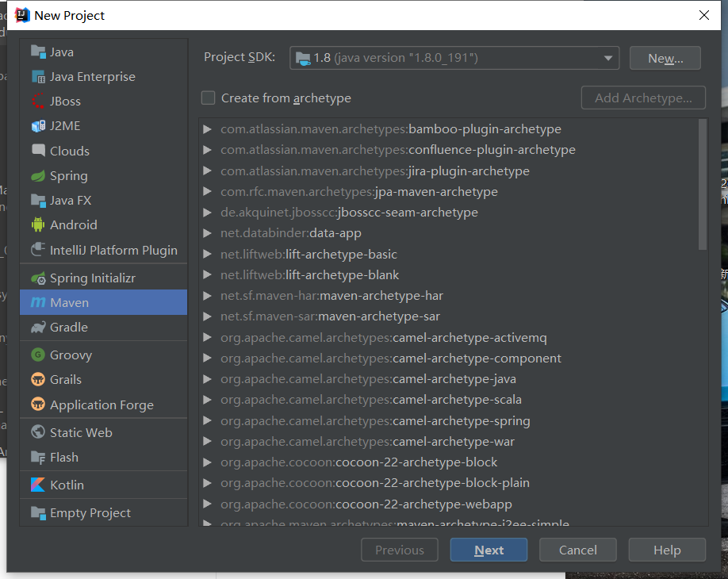The height and width of the screenshot is (579, 728).
Task: Click the Previous button
Action: (399, 550)
